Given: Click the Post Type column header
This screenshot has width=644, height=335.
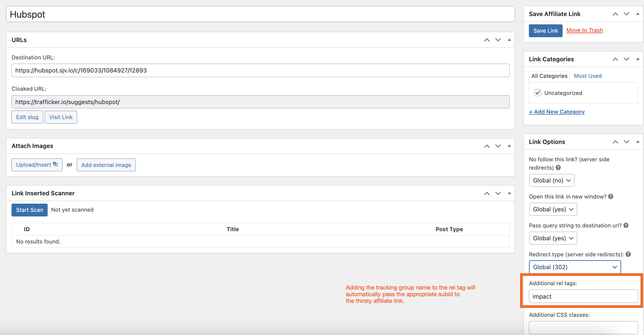Looking at the screenshot, I should coord(449,229).
